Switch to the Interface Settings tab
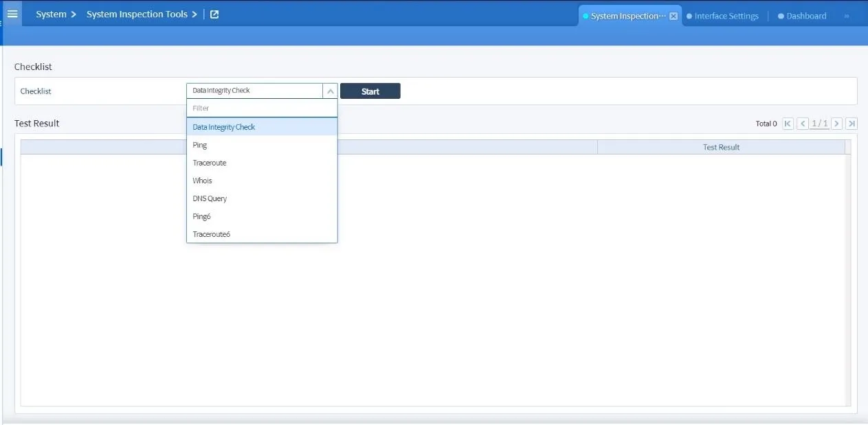The height and width of the screenshot is (425, 868). coord(726,15)
